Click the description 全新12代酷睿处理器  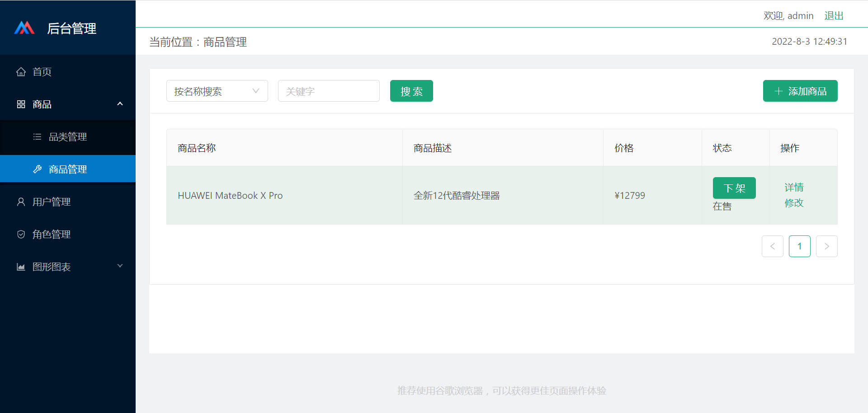point(457,196)
